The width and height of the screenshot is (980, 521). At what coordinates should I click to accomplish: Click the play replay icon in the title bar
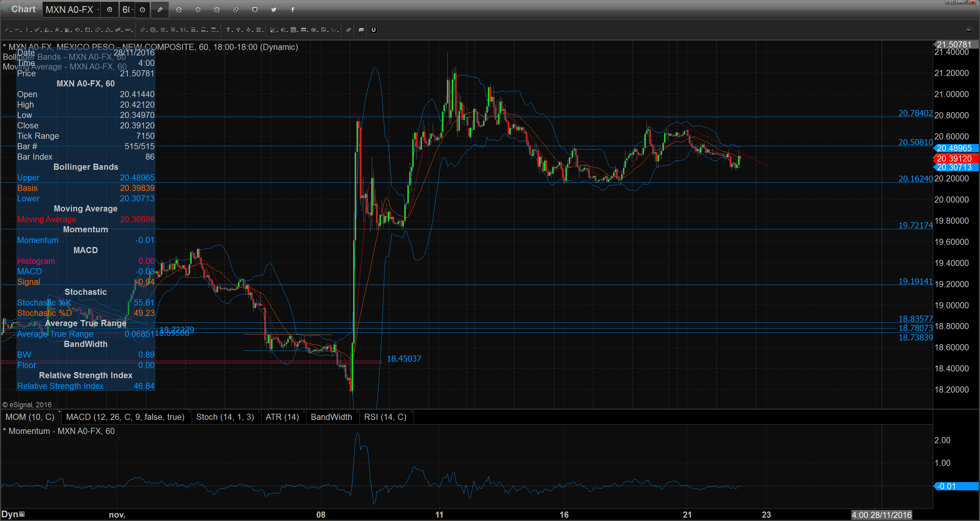198,10
